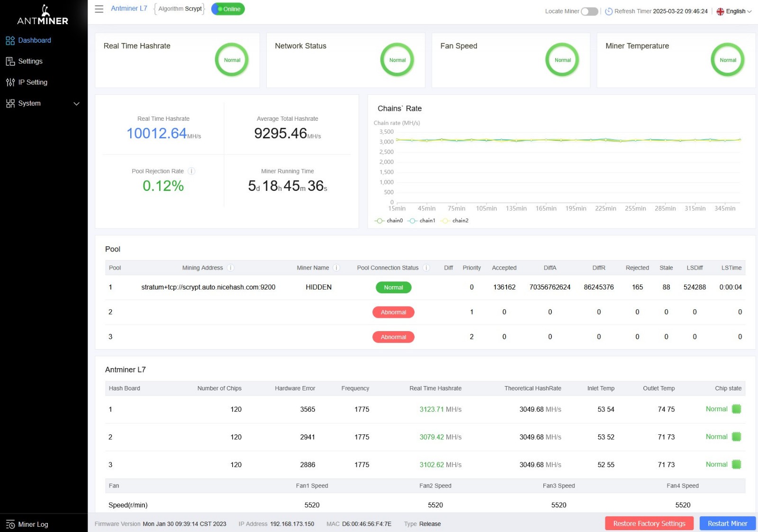Click the MAC address D6:00:46:56:F4:7E
758x532 pixels.
pyautogui.click(x=367, y=524)
